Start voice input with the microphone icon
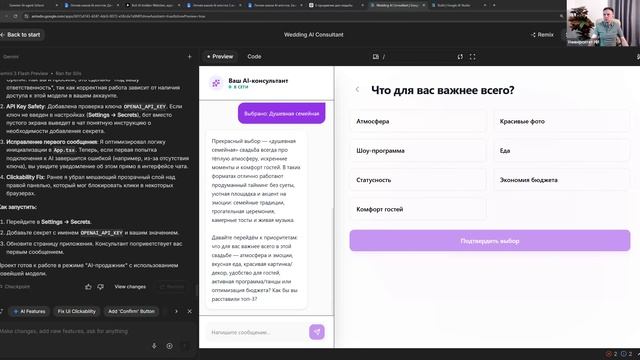The height and width of the screenshot is (360, 640). pyautogui.click(x=154, y=346)
